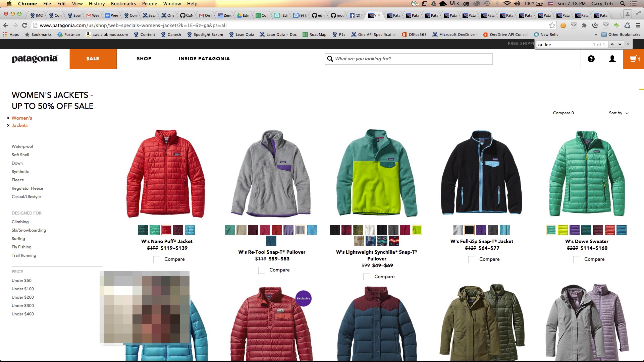Select yellow swatch for W's Down Sweater
Viewport: 644px width, 362px height.
563,230
